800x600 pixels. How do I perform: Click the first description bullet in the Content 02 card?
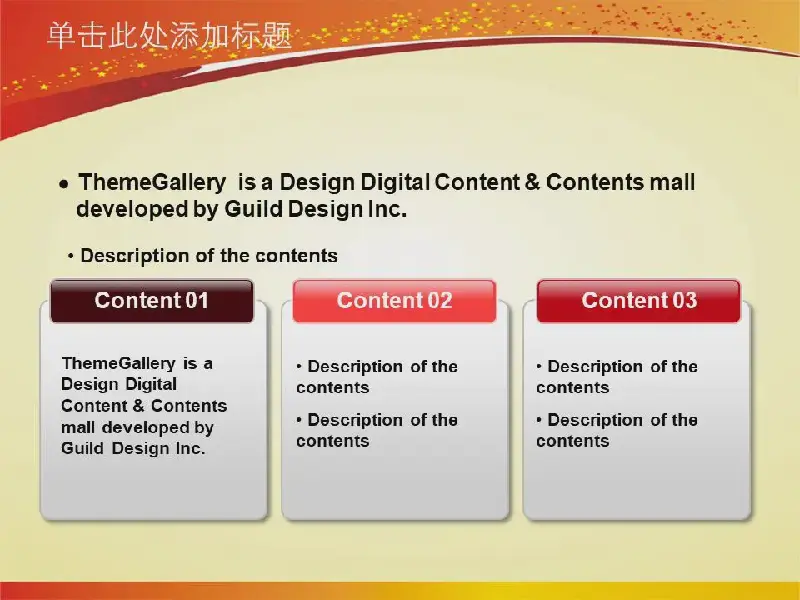(x=377, y=377)
